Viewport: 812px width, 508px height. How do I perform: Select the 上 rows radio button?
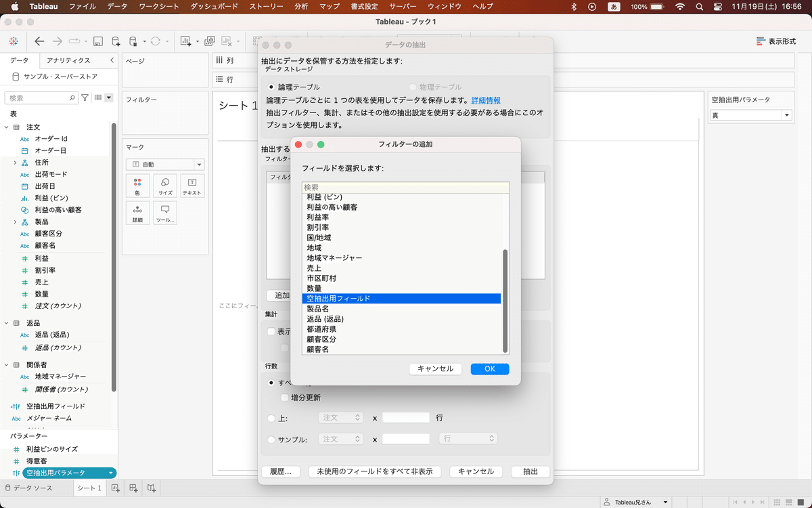click(271, 419)
